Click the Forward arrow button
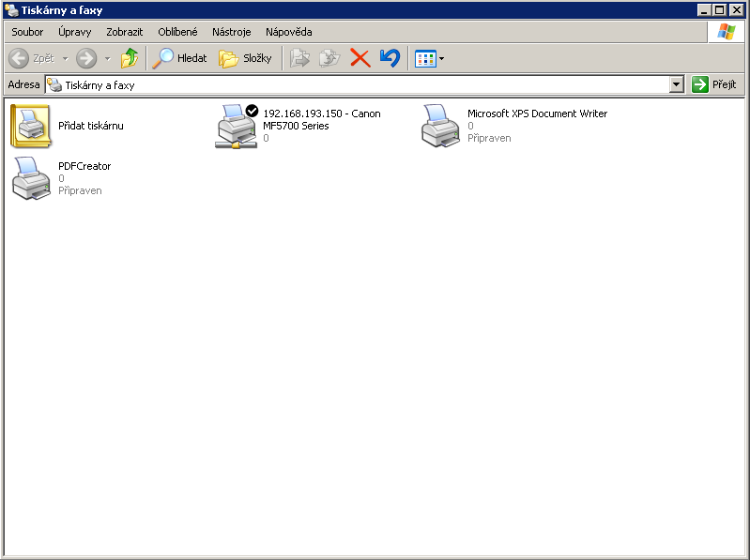Image resolution: width=750 pixels, height=560 pixels. coord(86,58)
